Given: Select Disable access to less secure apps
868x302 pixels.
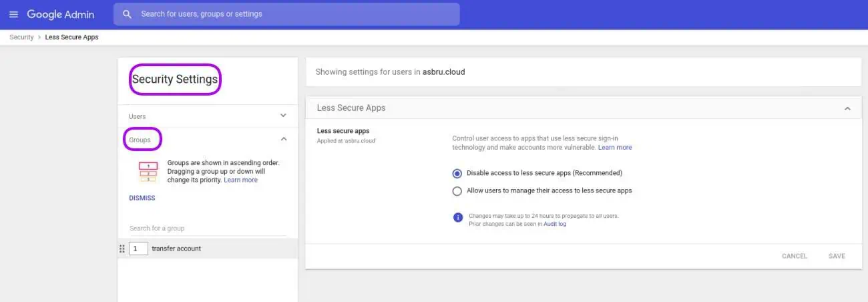Looking at the screenshot, I should (x=457, y=173).
